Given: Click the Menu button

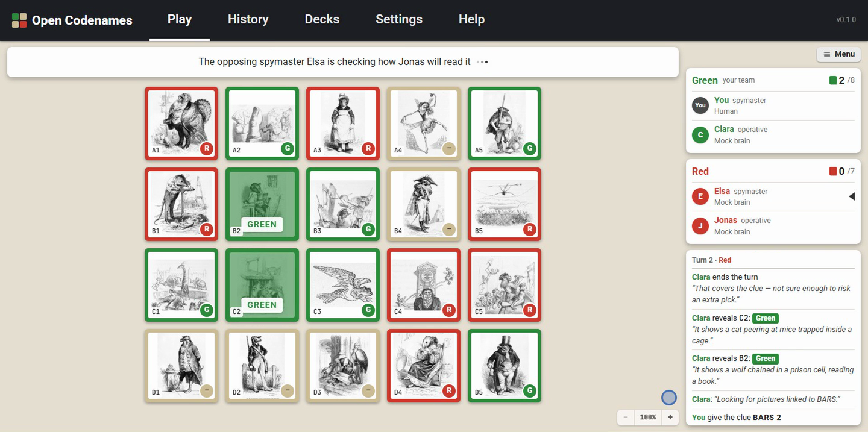Looking at the screenshot, I should [838, 54].
